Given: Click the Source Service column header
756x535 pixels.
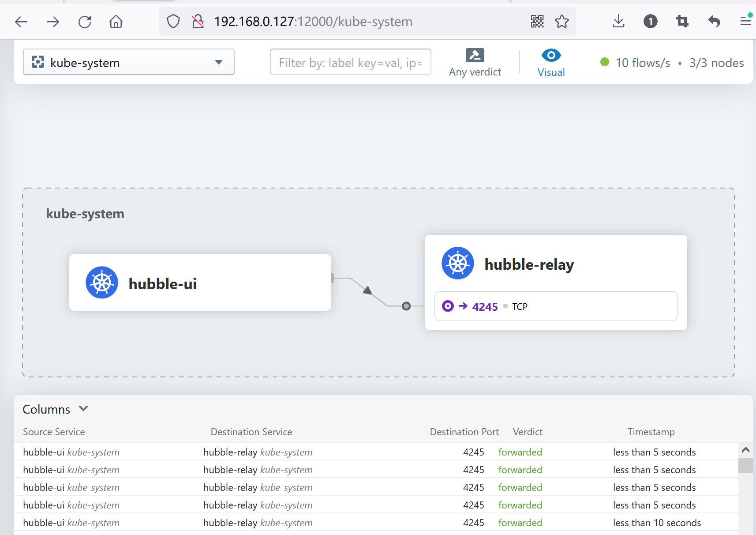Looking at the screenshot, I should (x=54, y=432).
